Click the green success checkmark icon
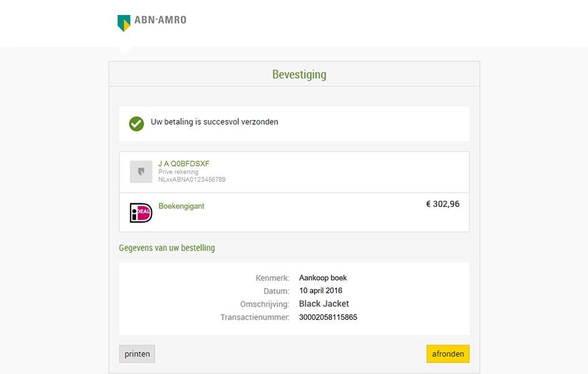Image resolution: width=588 pixels, height=374 pixels. 136,124
